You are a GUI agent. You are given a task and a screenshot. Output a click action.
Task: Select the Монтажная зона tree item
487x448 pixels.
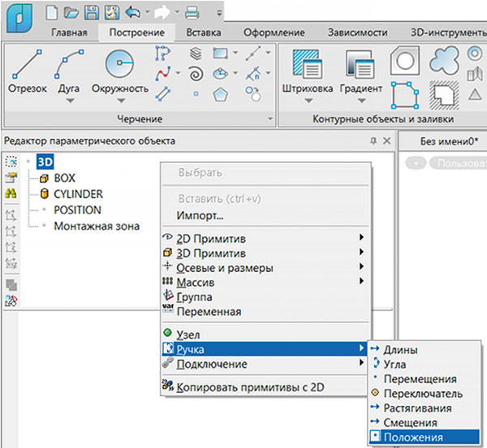click(x=97, y=226)
